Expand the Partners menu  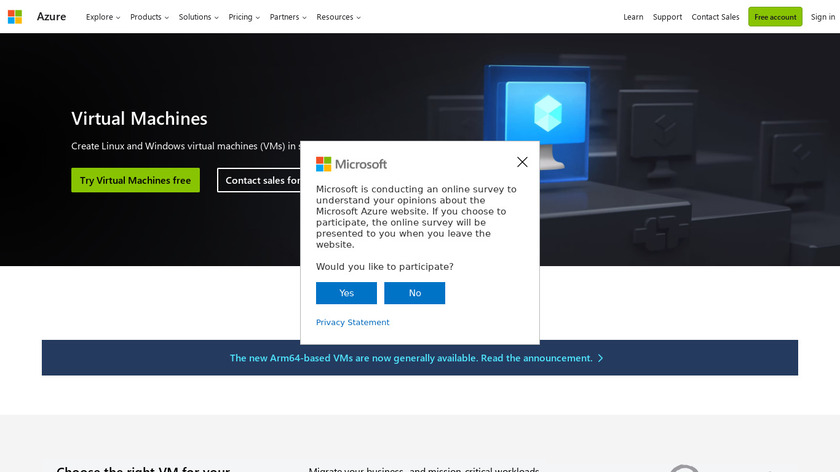point(288,17)
